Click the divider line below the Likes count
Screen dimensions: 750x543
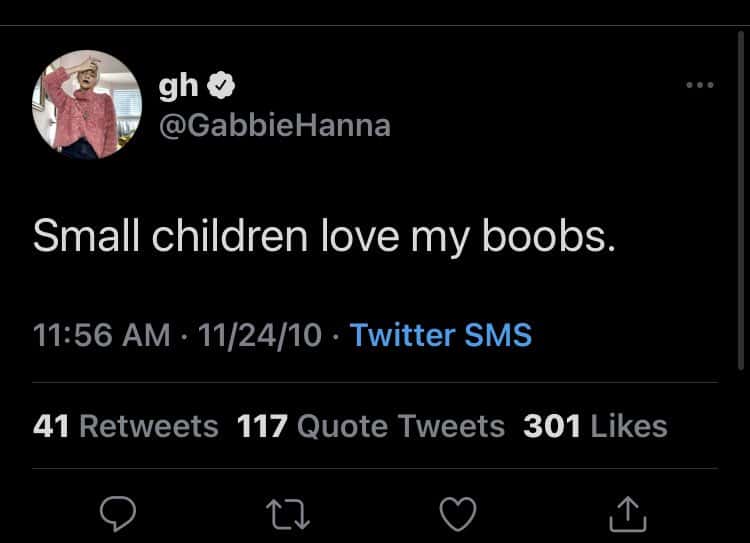tap(375, 468)
